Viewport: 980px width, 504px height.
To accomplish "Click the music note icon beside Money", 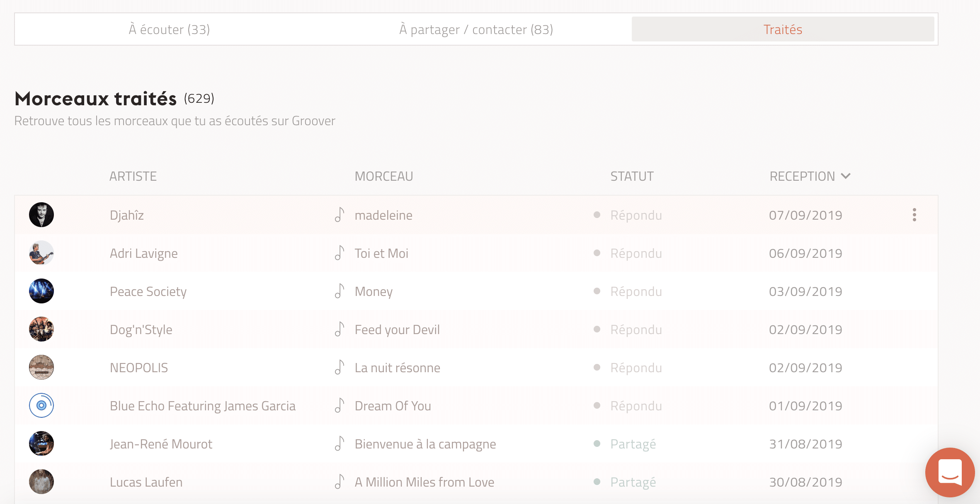I will click(340, 291).
